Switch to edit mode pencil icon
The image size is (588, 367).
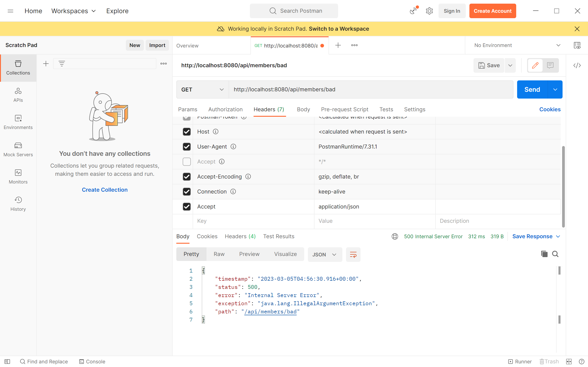pos(535,65)
